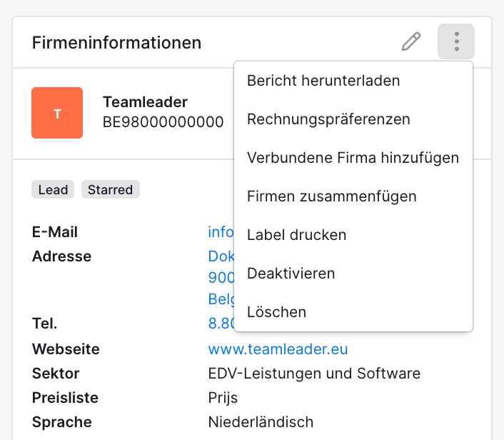Screen dimensions: 504x440
Task: Select Löschen menu entry
Action: (x=353, y=312)
